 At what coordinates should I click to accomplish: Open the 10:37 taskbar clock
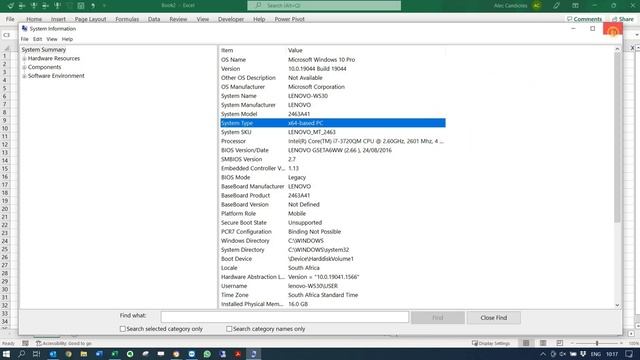(x=611, y=354)
